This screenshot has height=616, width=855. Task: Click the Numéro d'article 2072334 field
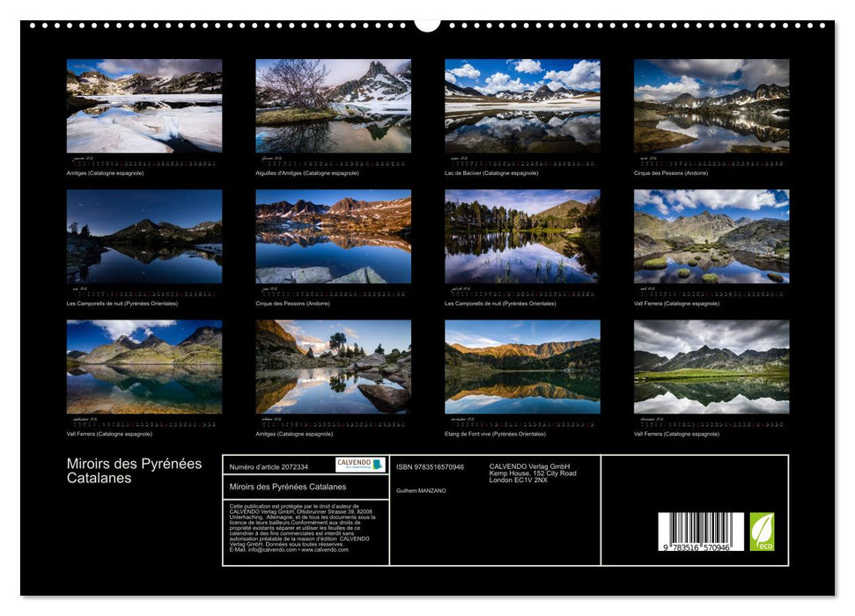click(x=269, y=466)
